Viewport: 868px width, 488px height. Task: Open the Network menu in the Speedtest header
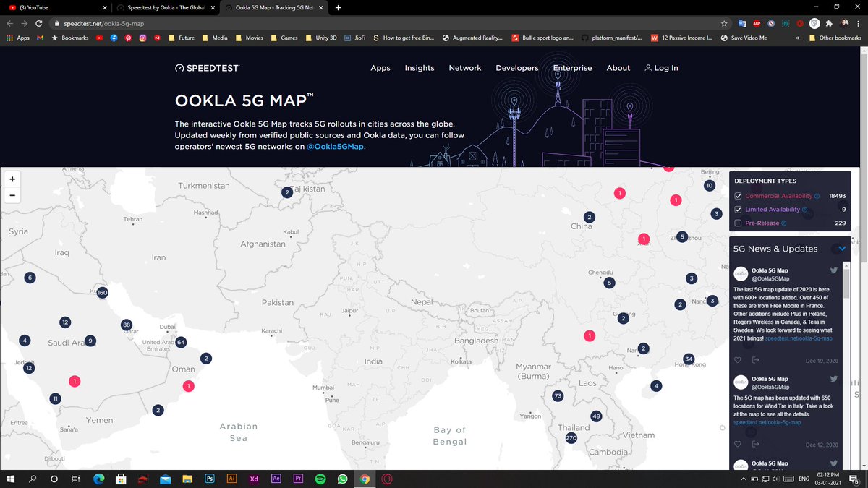[464, 67]
